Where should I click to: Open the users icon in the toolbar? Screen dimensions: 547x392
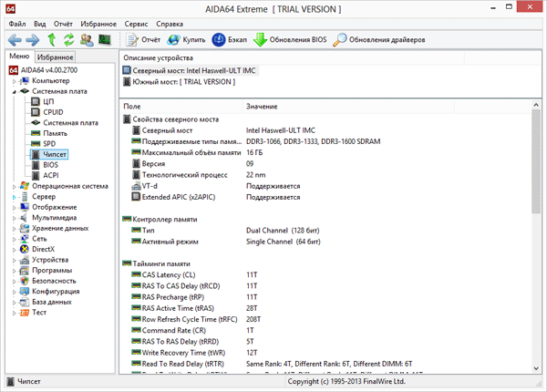(x=87, y=40)
